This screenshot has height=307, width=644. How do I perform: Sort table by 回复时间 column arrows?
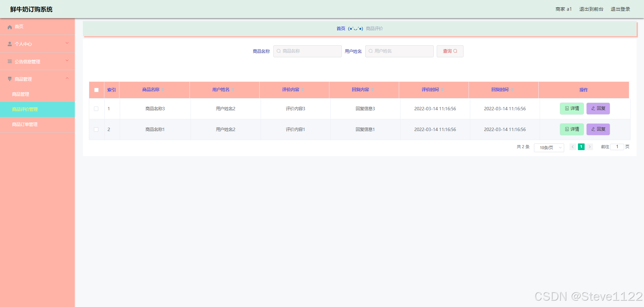pyautogui.click(x=512, y=90)
